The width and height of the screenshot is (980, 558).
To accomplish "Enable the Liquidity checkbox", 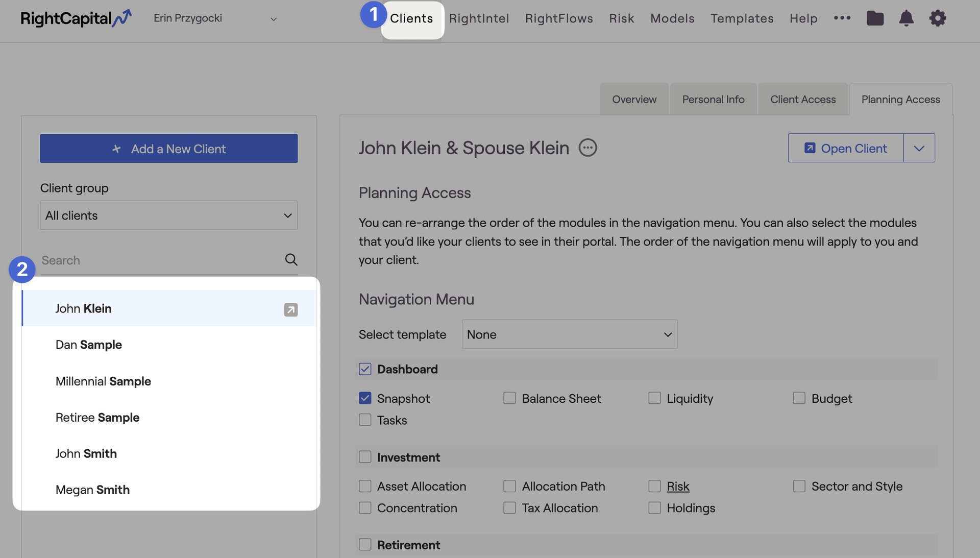I will tap(654, 398).
